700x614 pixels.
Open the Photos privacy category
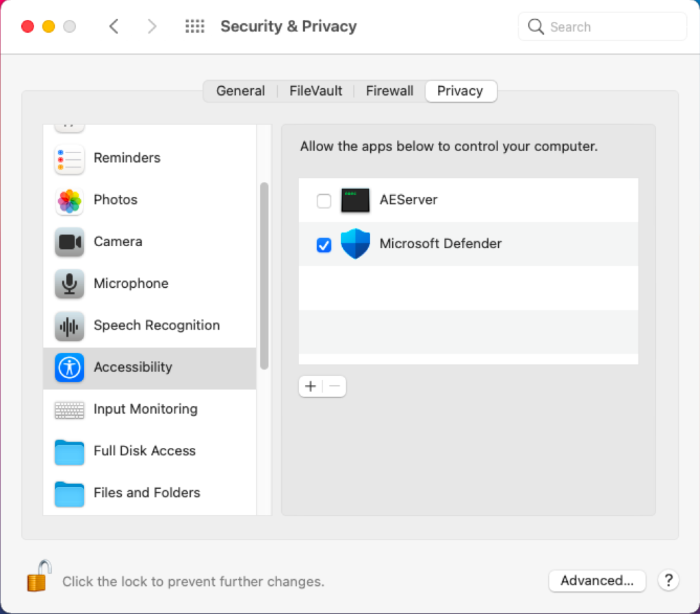tap(150, 200)
